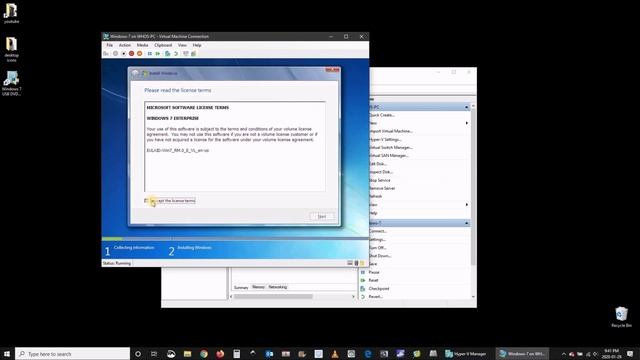Click Virtual Switch Manager in Actions pane

[391, 147]
